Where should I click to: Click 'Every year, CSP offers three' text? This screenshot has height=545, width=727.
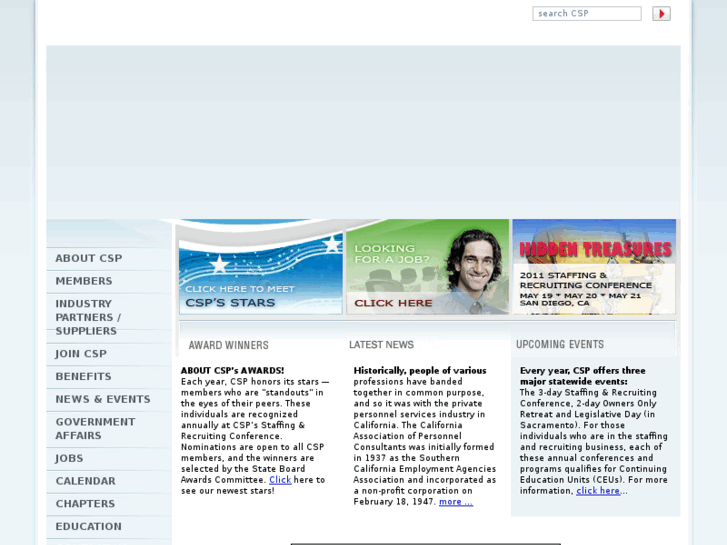point(582,371)
